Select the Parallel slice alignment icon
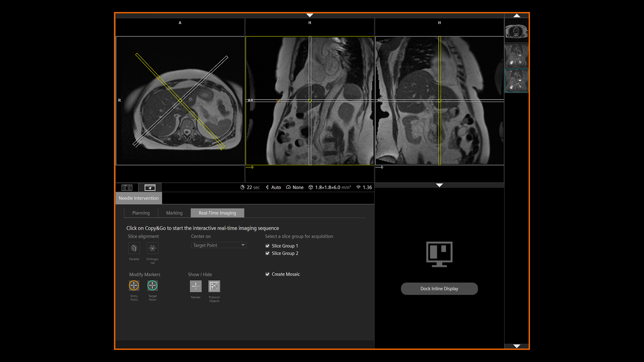The width and height of the screenshot is (644, 362). 134,248
